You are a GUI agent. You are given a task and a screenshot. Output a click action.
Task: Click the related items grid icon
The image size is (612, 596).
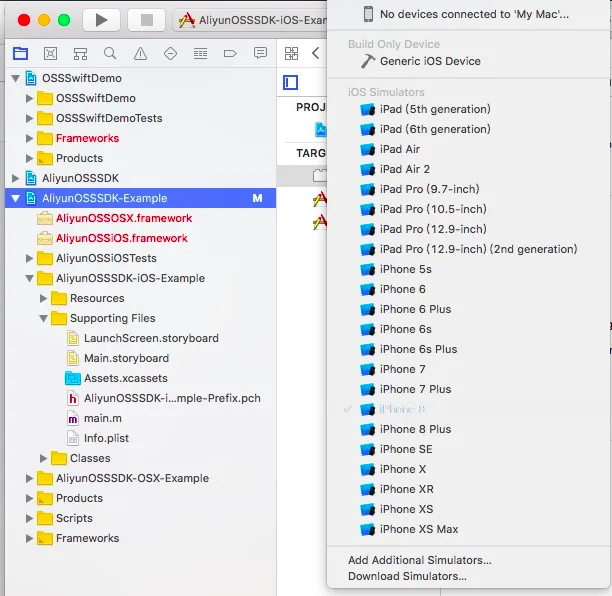click(x=291, y=53)
